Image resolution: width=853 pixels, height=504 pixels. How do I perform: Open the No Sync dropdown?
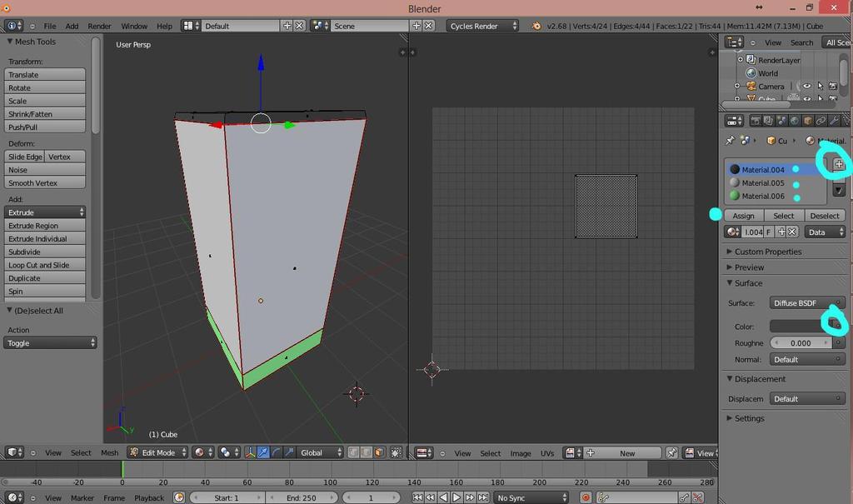(x=531, y=497)
